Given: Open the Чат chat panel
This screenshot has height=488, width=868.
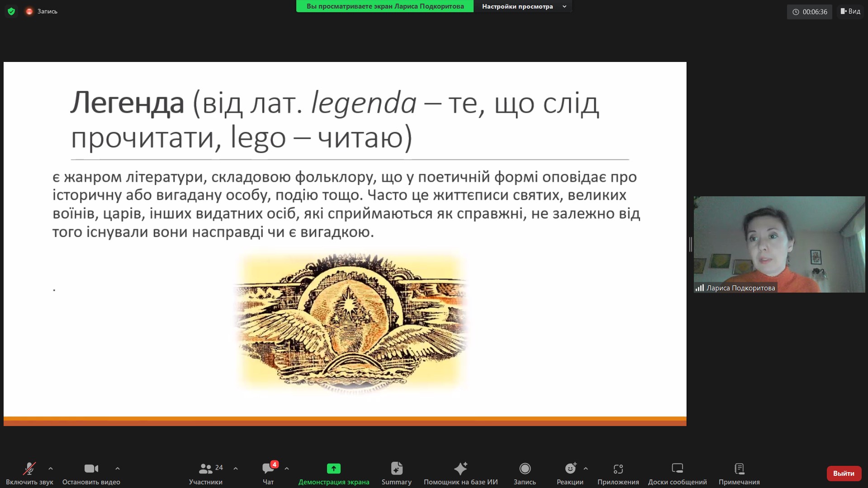Looking at the screenshot, I should 268,473.
